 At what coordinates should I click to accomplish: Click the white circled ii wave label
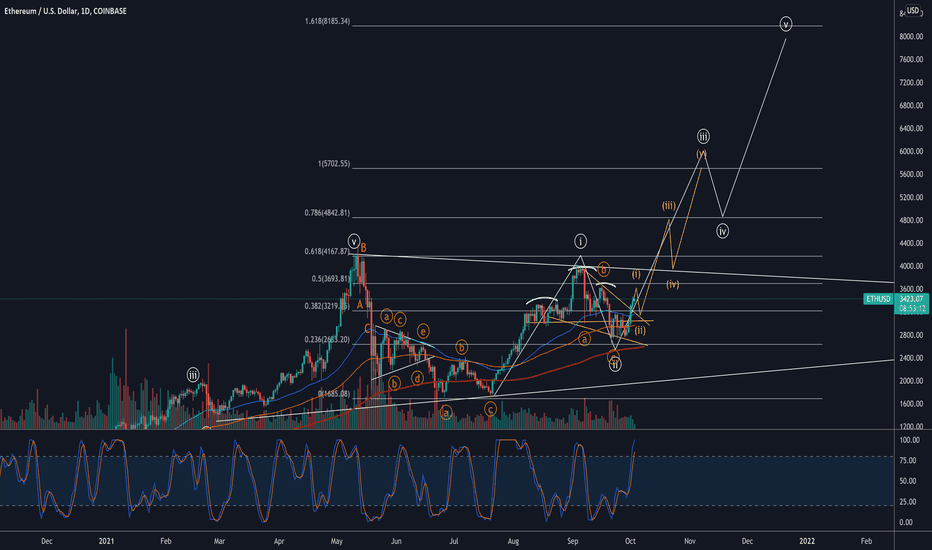point(615,365)
